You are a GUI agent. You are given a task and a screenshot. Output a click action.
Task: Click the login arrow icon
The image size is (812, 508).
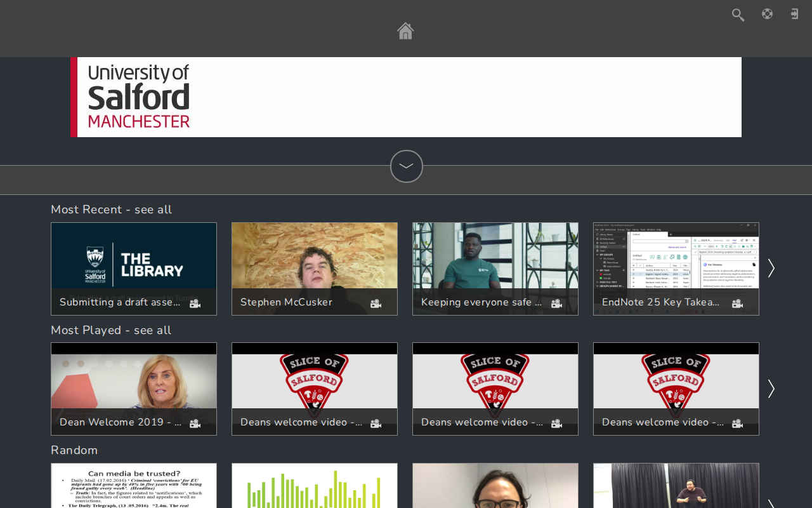click(x=794, y=14)
